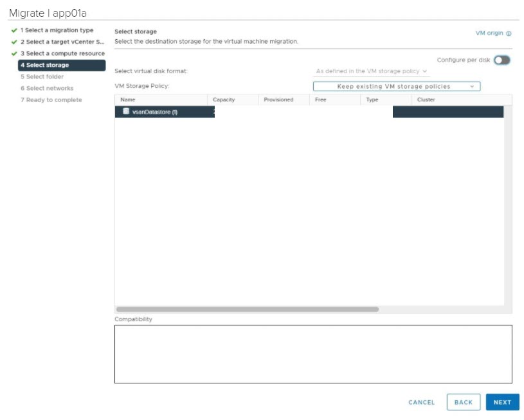The image size is (524, 420).
Task: Cancel the migration wizard
Action: [421, 402]
